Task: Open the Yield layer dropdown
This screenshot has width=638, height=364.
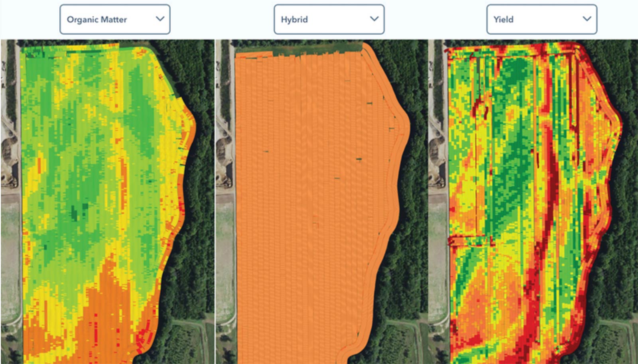Action: click(x=542, y=19)
